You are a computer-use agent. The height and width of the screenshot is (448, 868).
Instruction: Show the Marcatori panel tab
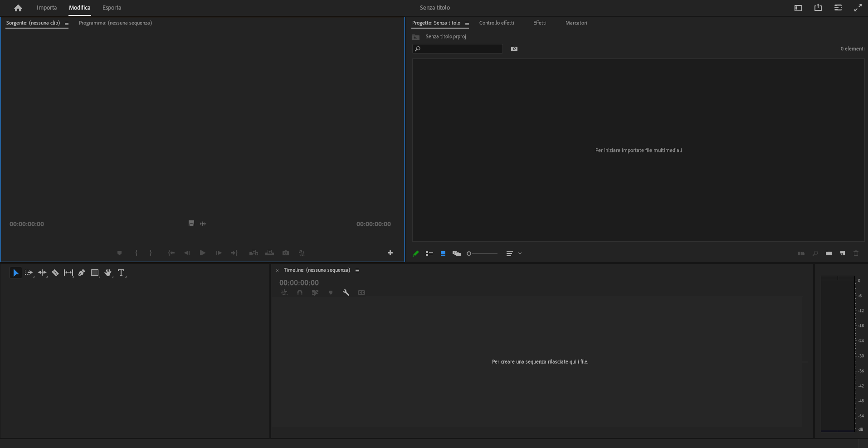pos(576,23)
